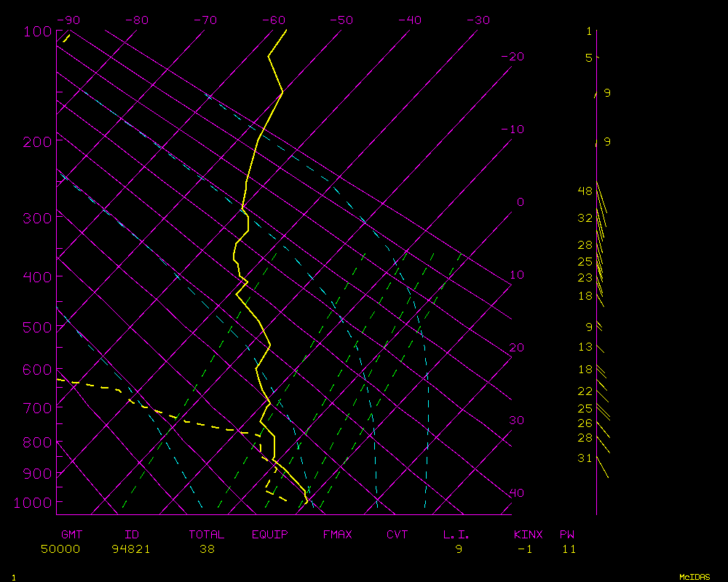Click the station ID value 94821
Image resolution: width=728 pixels, height=582 pixels.
pyautogui.click(x=131, y=549)
